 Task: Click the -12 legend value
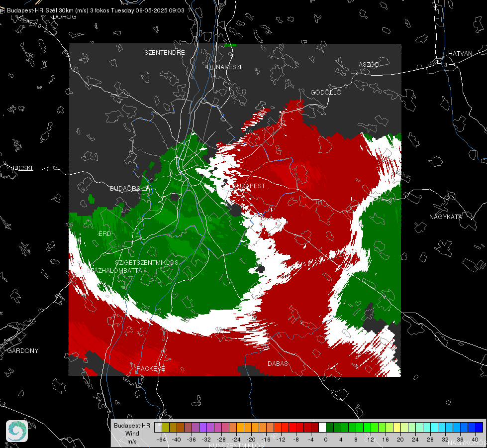tap(281, 440)
